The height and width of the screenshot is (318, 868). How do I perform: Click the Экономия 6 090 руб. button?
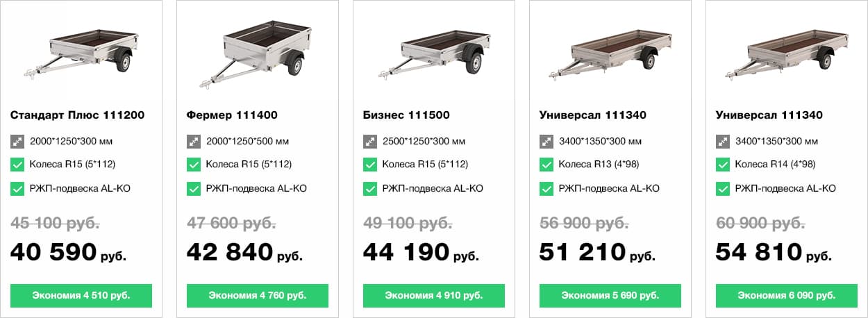[x=787, y=295]
